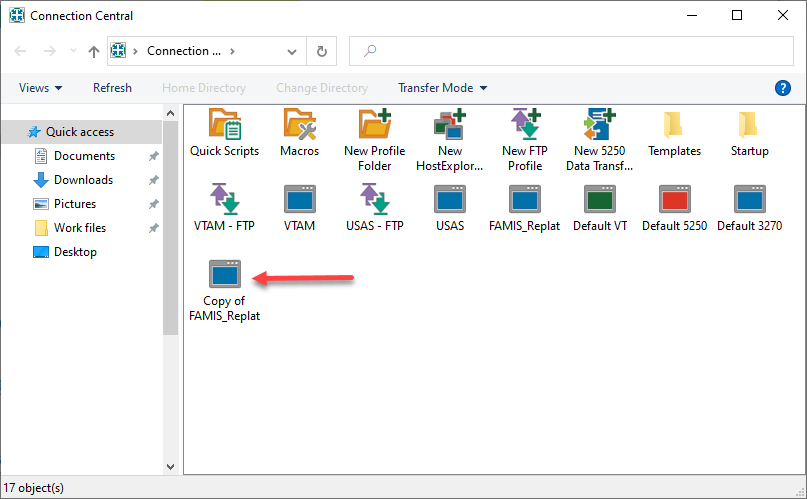Click the Change Directory toolbar button
The width and height of the screenshot is (807, 499).
coord(322,88)
